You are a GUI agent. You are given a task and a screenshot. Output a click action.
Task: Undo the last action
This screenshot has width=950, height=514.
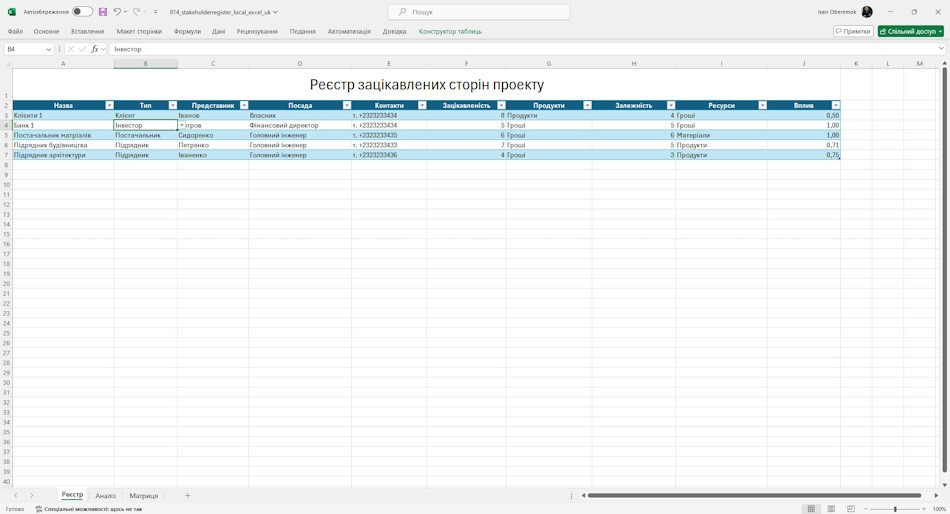tap(117, 12)
